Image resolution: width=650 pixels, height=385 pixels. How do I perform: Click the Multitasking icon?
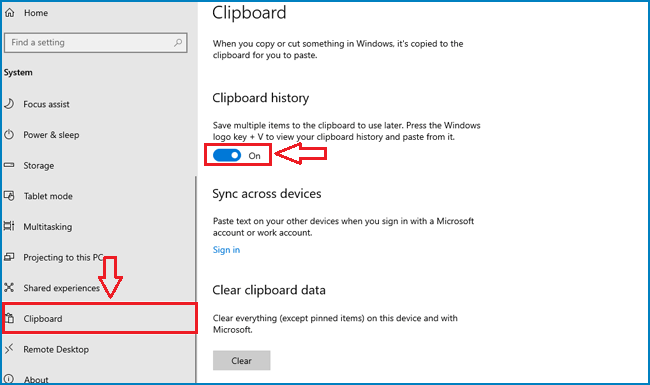point(9,226)
